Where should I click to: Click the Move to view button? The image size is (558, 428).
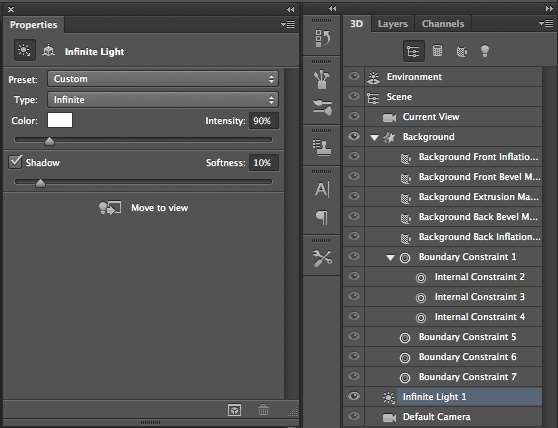pyautogui.click(x=143, y=208)
